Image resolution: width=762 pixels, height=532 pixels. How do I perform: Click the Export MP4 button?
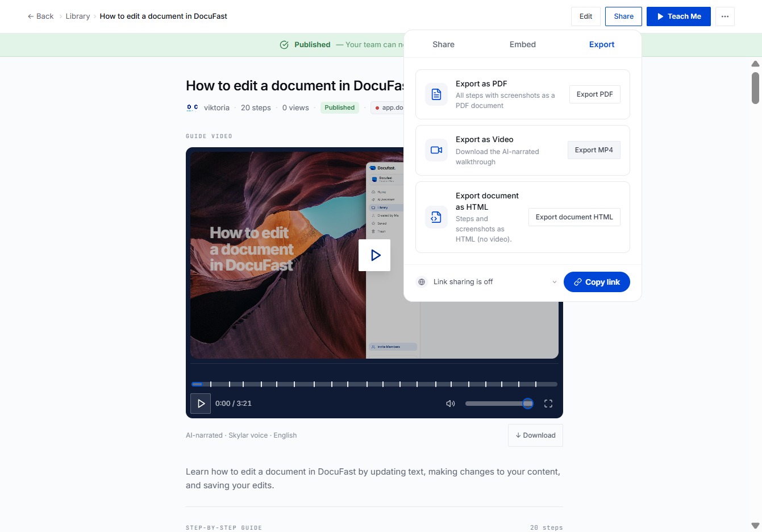tap(594, 150)
